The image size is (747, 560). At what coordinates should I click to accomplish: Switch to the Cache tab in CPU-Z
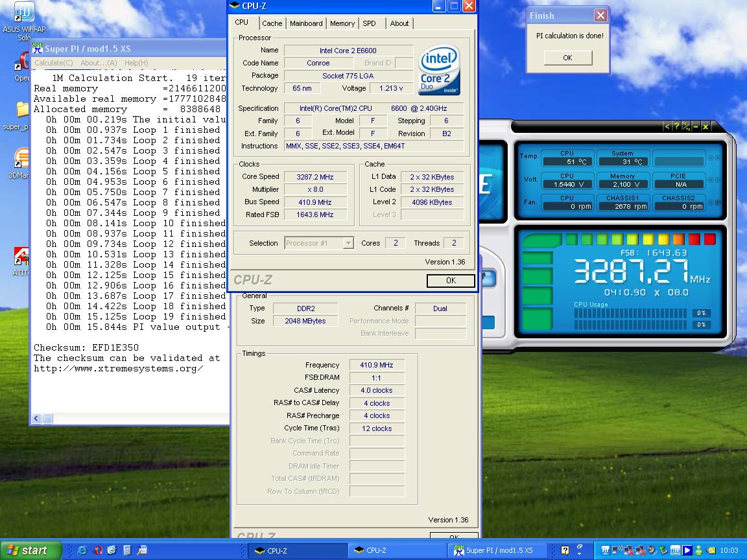(x=272, y=23)
